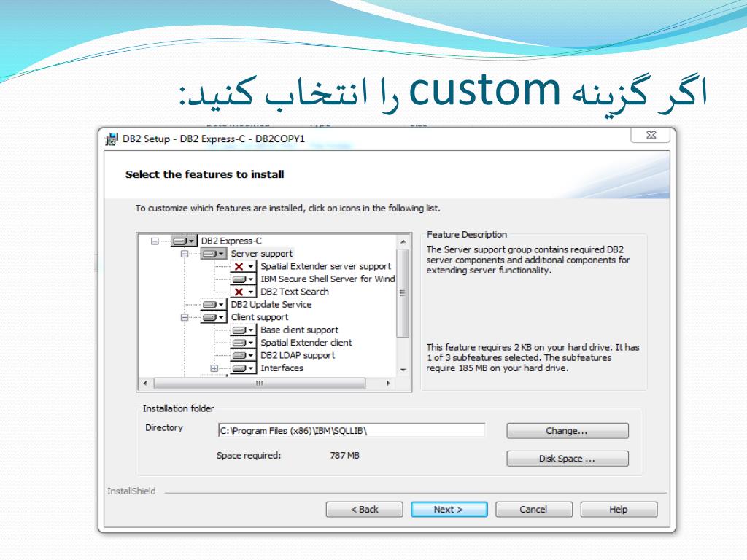Click the 787 MB space required value
This screenshot has width=747, height=560.
click(344, 456)
